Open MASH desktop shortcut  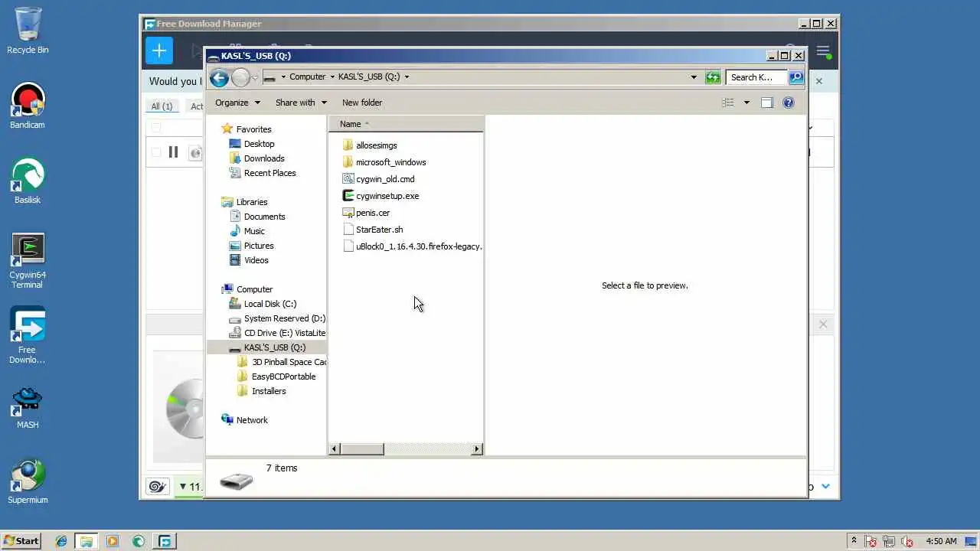pos(28,407)
